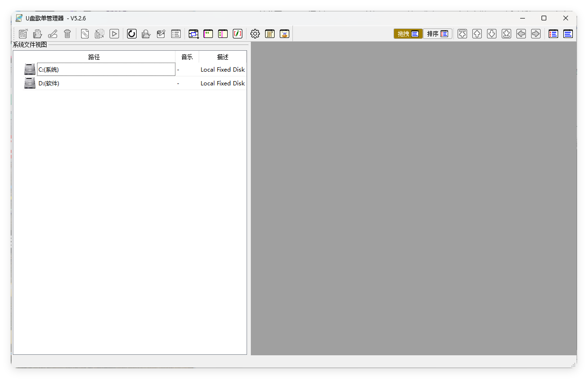Click the new playlist document icon
588x379 pixels.
point(23,34)
